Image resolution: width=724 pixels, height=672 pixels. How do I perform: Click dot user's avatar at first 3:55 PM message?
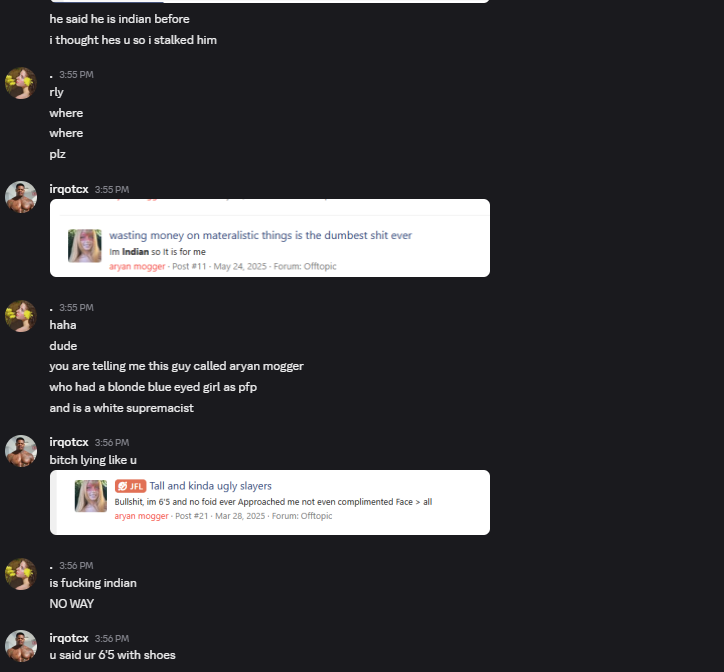click(x=21, y=83)
